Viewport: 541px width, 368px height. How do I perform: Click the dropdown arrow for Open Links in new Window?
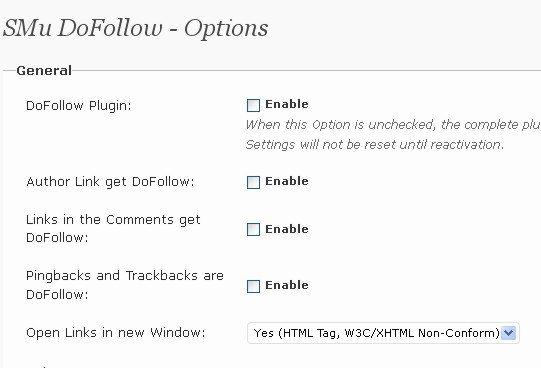pos(509,333)
